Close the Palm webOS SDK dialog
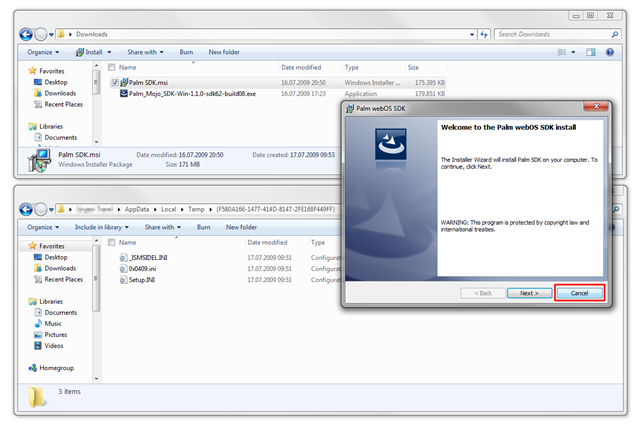640x426 pixels. click(596, 106)
